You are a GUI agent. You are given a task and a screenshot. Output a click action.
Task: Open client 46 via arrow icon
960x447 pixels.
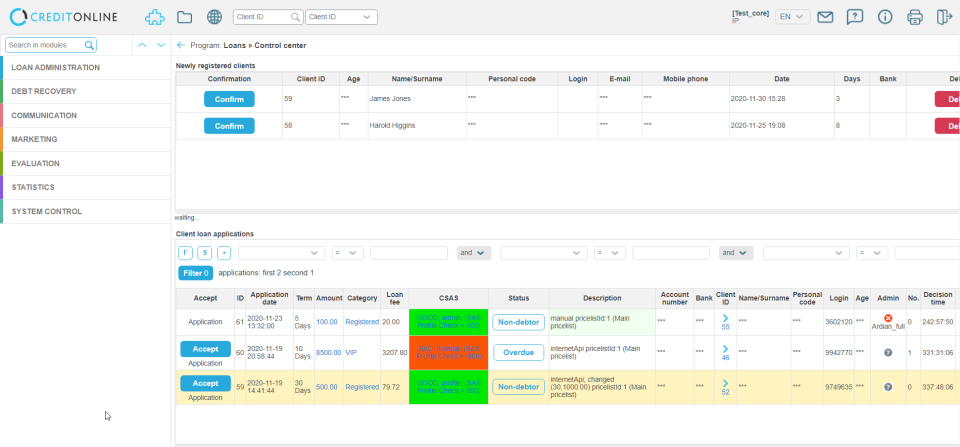[726, 348]
